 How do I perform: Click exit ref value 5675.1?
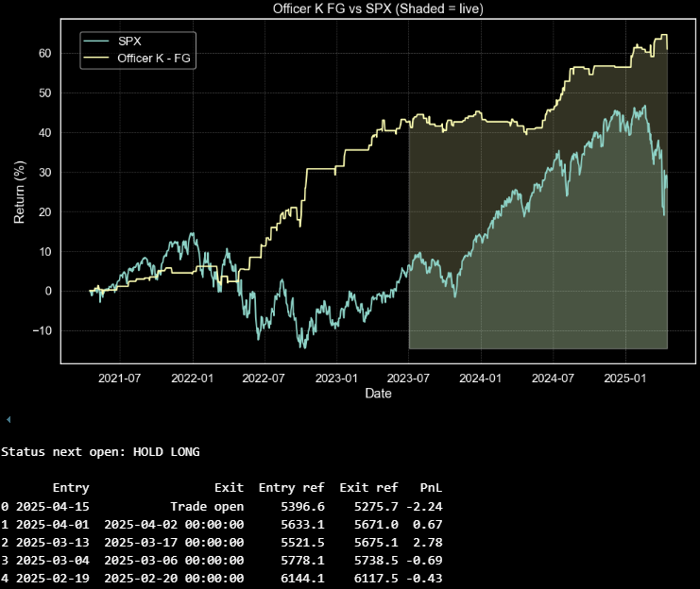pyautogui.click(x=376, y=543)
